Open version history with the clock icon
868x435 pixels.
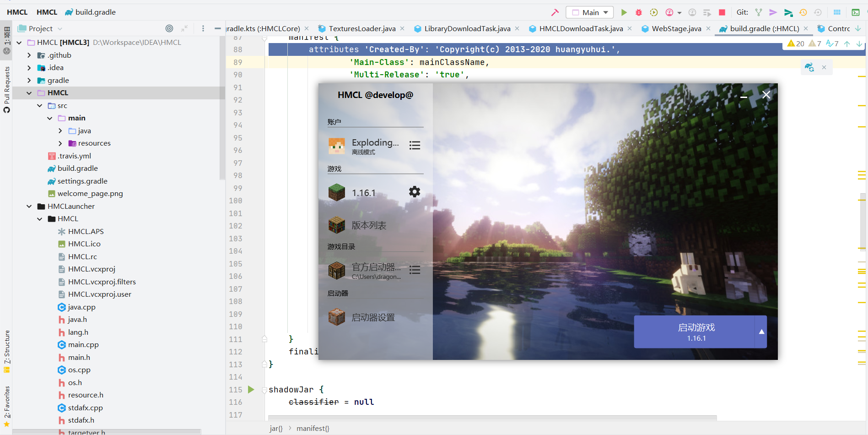[x=803, y=12]
